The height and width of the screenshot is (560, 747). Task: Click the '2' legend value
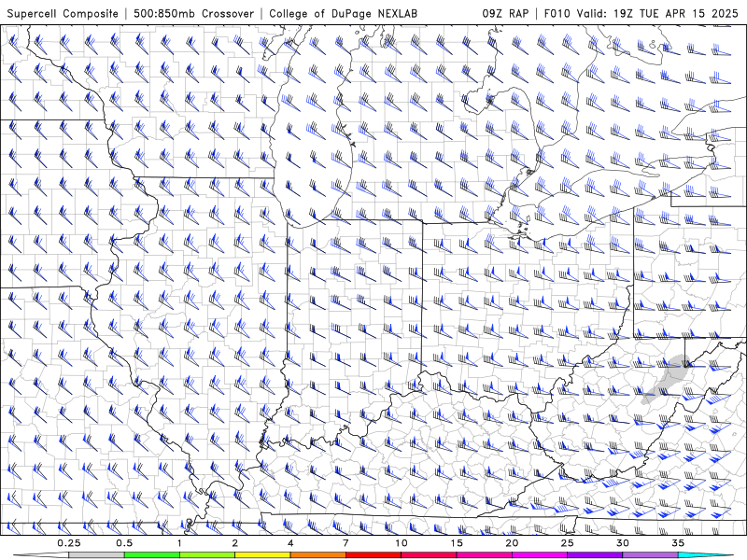coord(235,543)
